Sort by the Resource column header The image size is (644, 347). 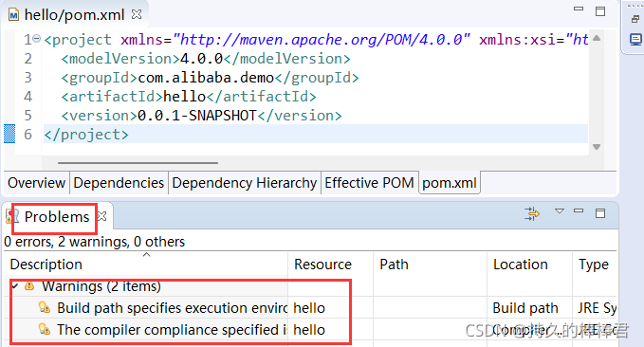coord(330,265)
